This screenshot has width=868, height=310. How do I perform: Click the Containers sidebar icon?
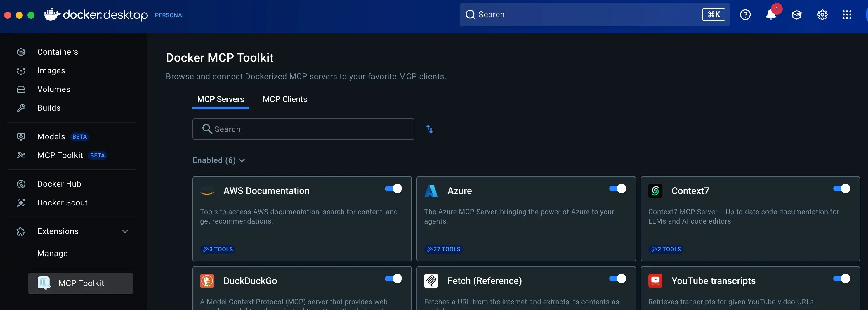coord(21,52)
